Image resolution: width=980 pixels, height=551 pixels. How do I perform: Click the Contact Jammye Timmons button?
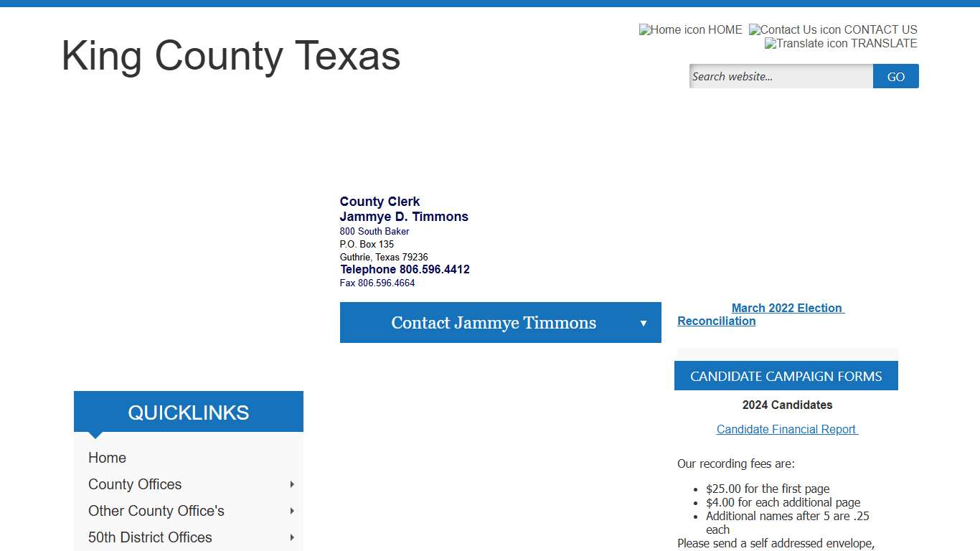tap(494, 323)
